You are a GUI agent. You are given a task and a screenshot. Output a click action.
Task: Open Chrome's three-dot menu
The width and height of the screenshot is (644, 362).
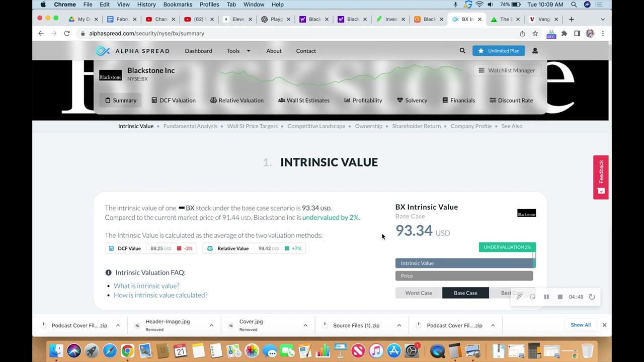603,33
